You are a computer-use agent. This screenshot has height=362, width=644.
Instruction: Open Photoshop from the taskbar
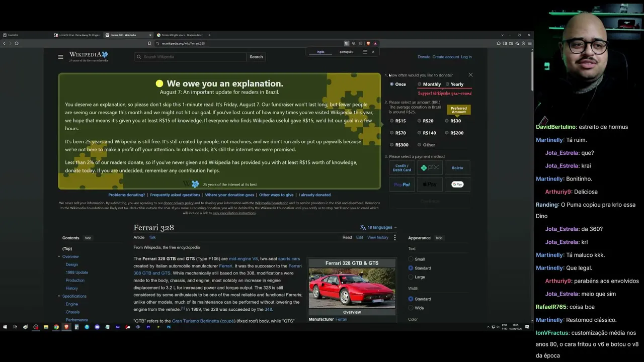point(169,327)
